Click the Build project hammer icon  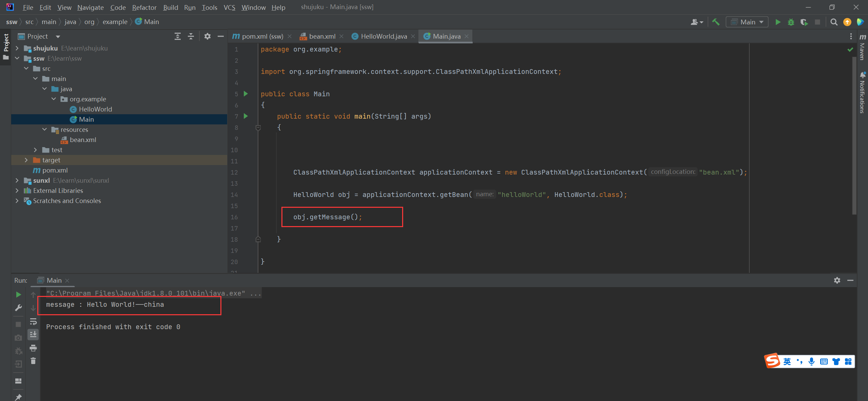[716, 22]
